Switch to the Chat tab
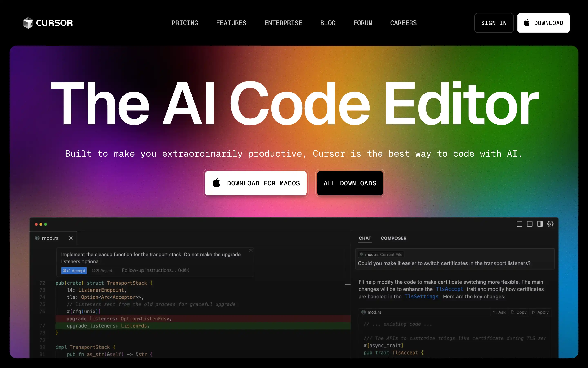The image size is (588, 368). [365, 238]
